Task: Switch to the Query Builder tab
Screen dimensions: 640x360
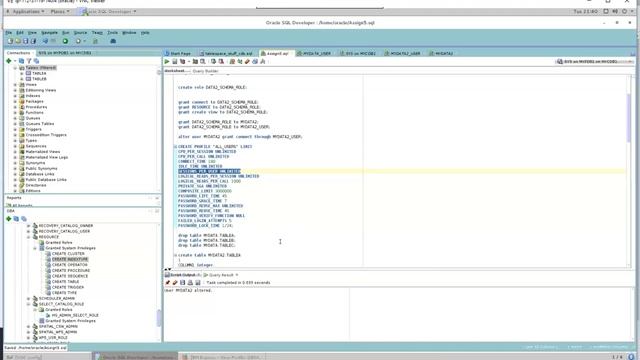Action: click(x=205, y=71)
